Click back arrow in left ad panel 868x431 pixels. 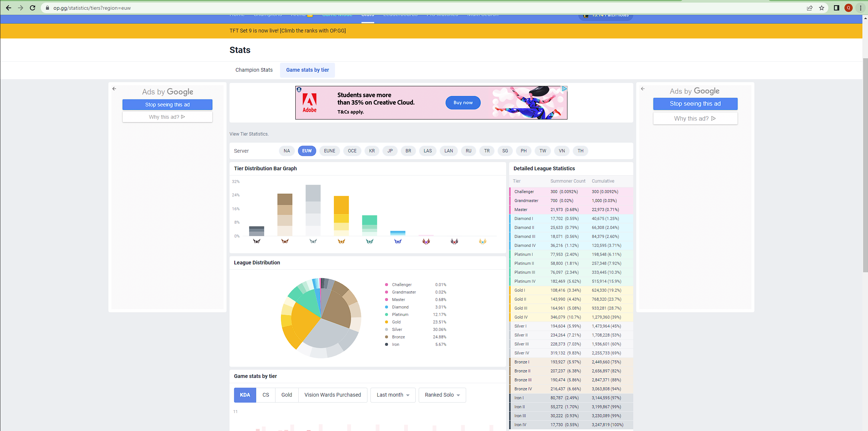click(x=114, y=89)
